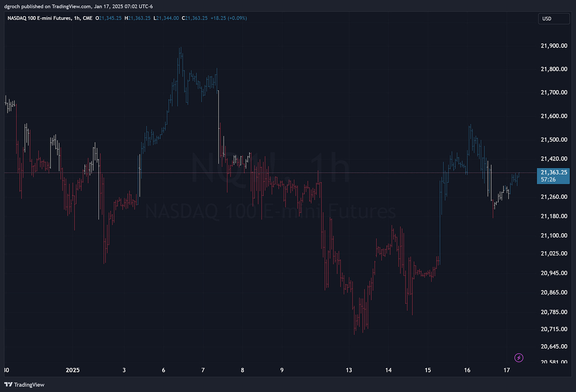Click date 3 on the time axis

[x=124, y=370]
